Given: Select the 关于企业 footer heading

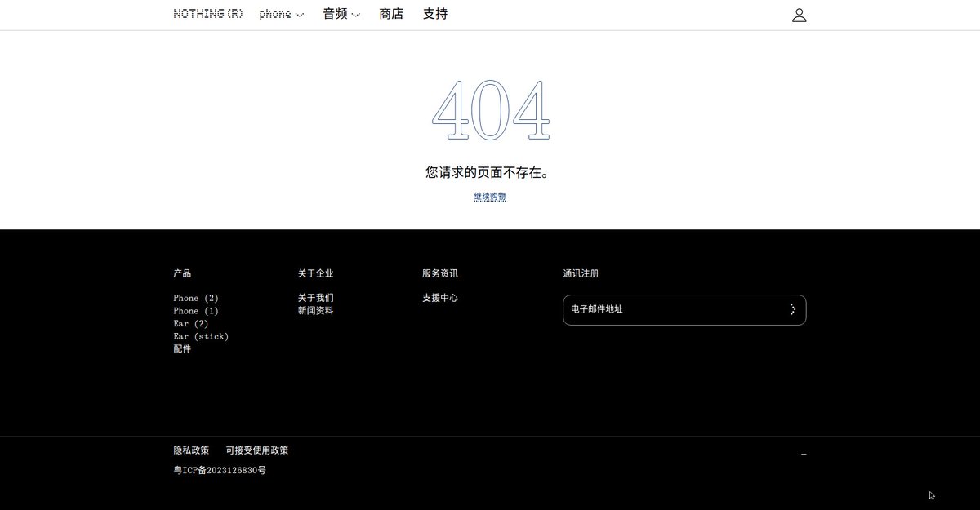Looking at the screenshot, I should click(316, 273).
